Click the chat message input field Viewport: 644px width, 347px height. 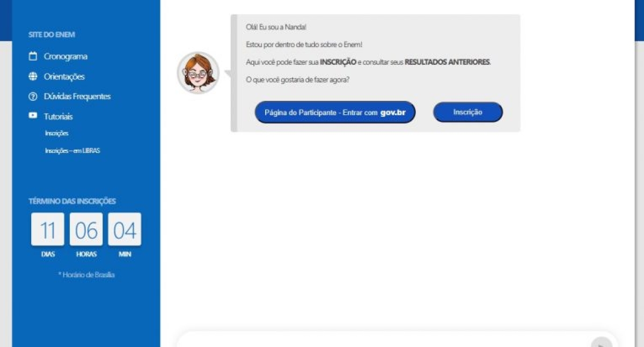(384, 340)
